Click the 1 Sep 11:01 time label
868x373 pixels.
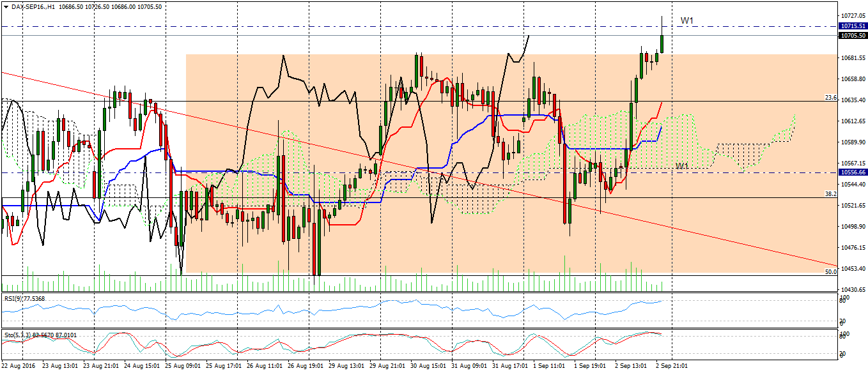click(548, 366)
